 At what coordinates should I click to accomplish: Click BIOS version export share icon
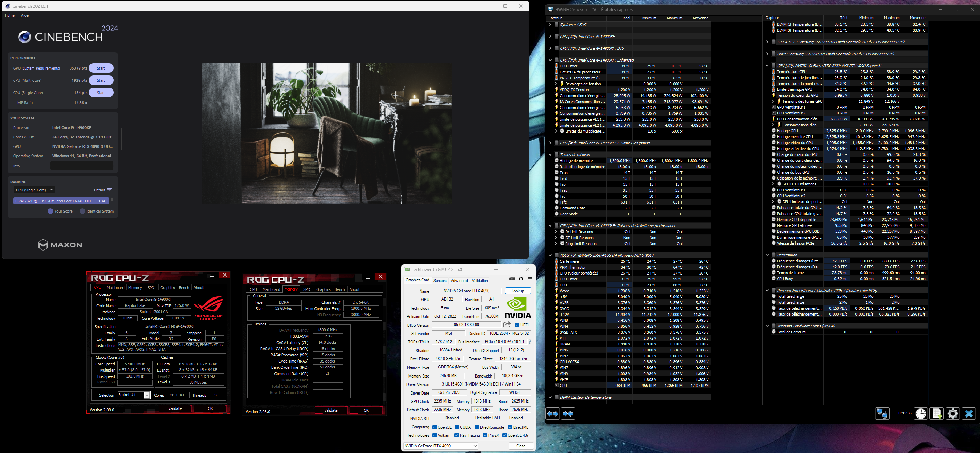click(507, 325)
